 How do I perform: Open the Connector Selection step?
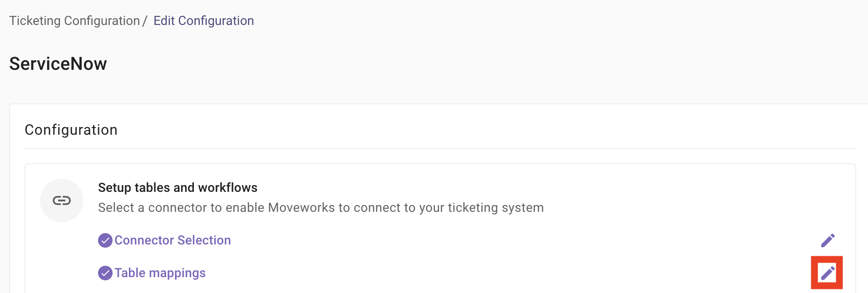pyautogui.click(x=173, y=240)
